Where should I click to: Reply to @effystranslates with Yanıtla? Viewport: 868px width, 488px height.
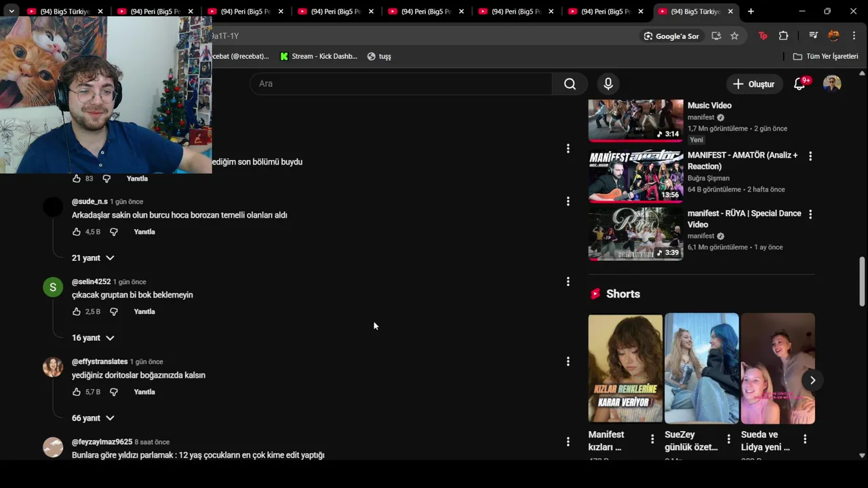(144, 392)
